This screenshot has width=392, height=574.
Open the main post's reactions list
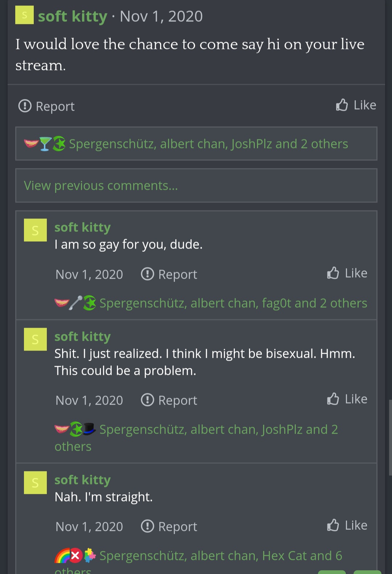coord(208,144)
